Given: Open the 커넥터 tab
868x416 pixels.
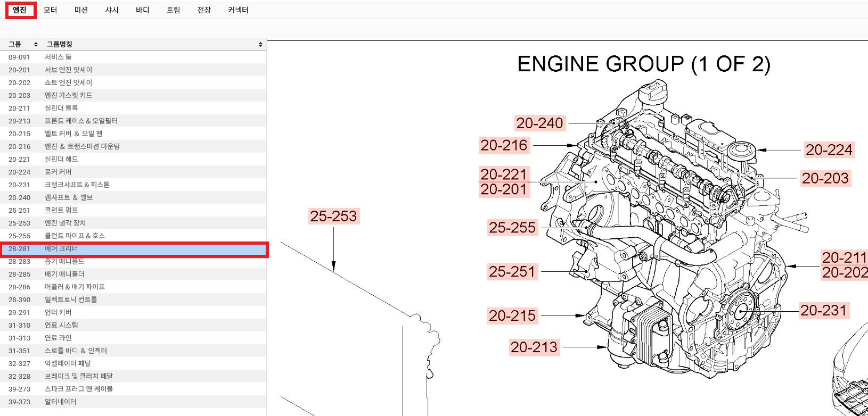Looking at the screenshot, I should tap(238, 10).
